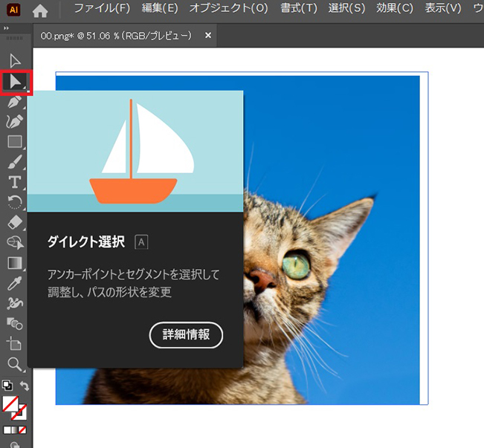Open the 効果(C) menu
This screenshot has width=484, height=448.
[395, 8]
